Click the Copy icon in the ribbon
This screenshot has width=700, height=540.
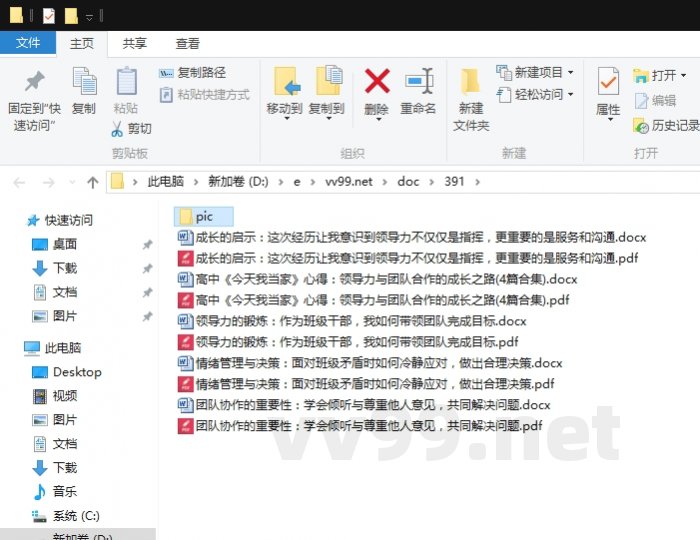click(x=84, y=82)
